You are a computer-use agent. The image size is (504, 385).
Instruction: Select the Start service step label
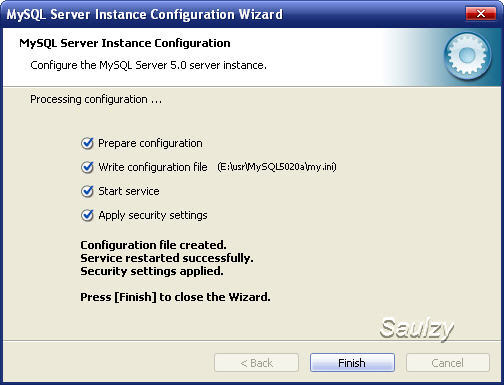tap(129, 191)
